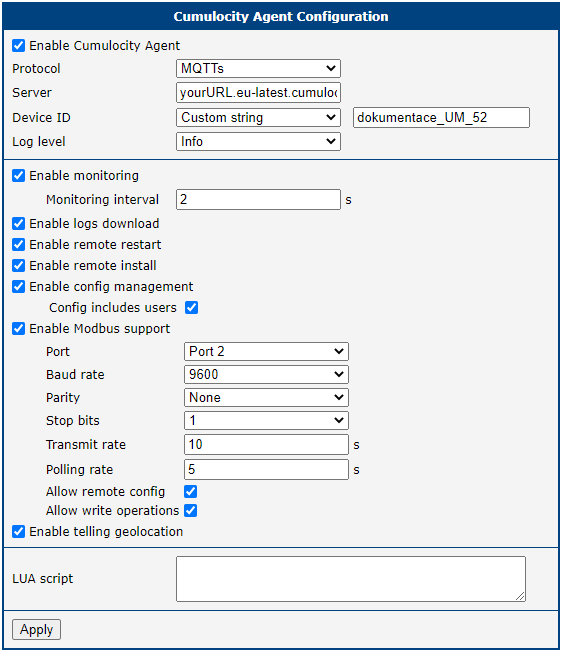
Task: Disable Enable config management checkbox
Action: click(x=18, y=286)
